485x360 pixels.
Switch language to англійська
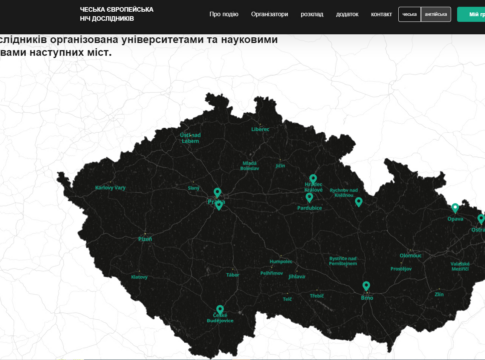click(x=436, y=14)
